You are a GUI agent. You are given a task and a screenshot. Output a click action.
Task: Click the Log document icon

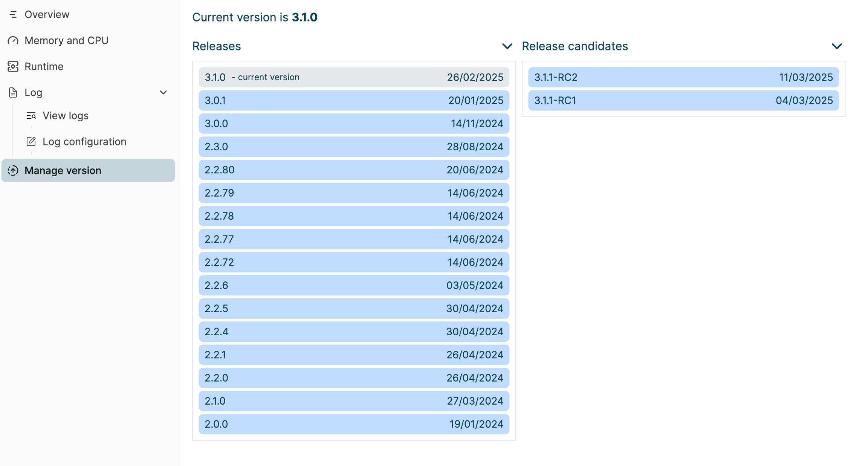tap(13, 93)
